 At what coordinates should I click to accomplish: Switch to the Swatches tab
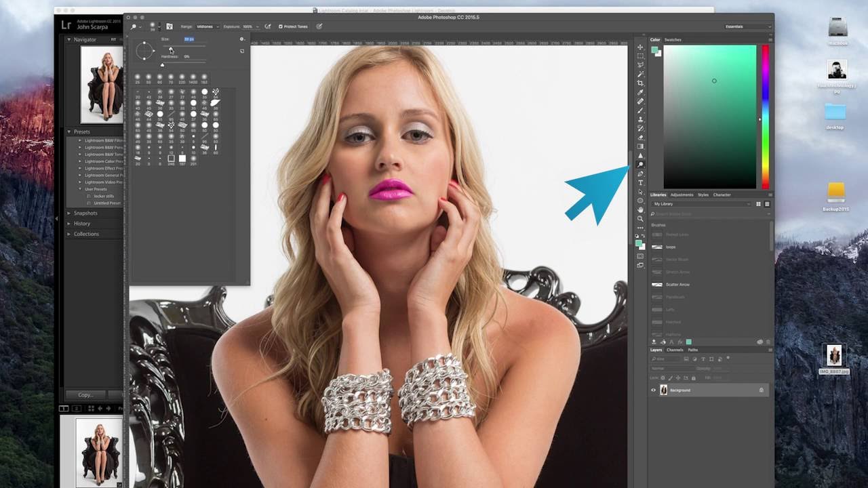(x=673, y=40)
